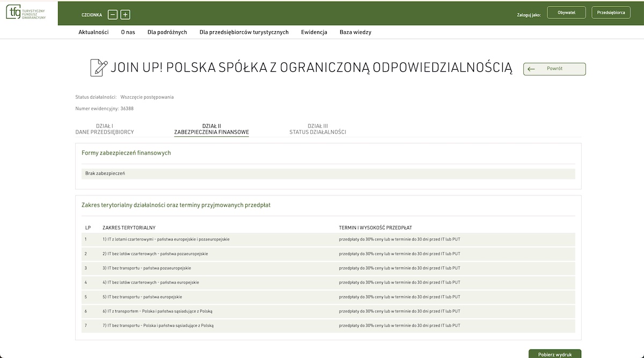The height and width of the screenshot is (358, 644).
Task: Click the TFG logo in header
Action: click(26, 12)
